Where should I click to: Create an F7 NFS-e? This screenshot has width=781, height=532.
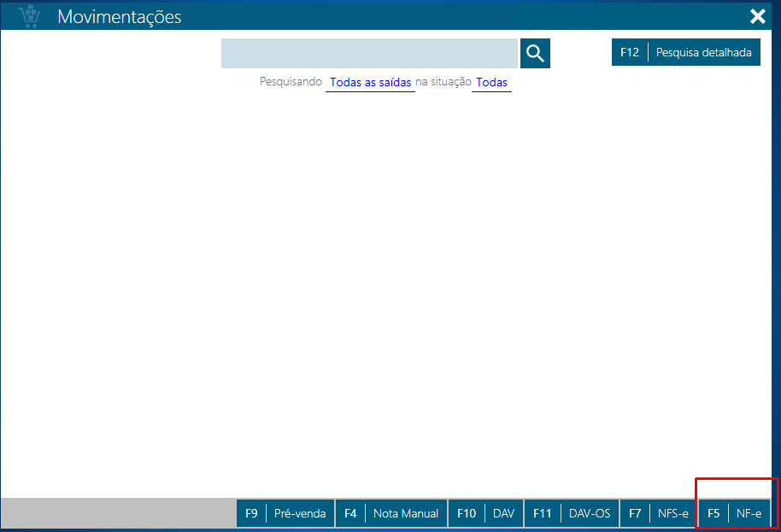[658, 513]
